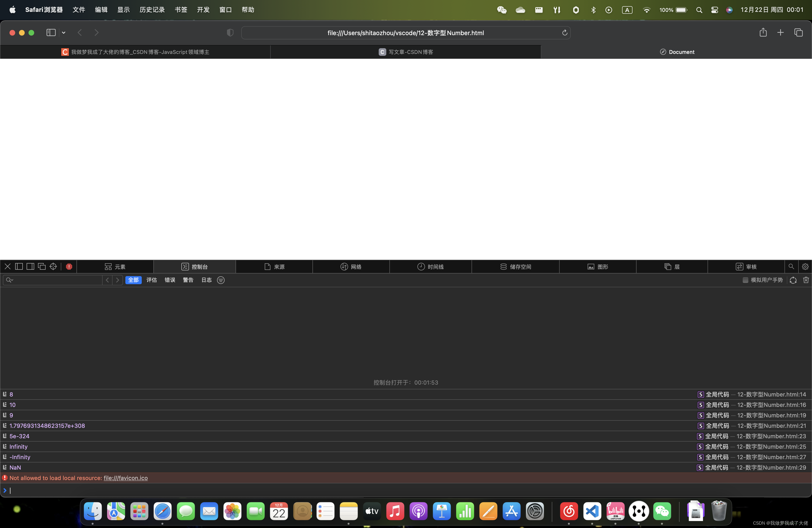
Task: Open source link 12-数字型Number.html:29
Action: [771, 468]
